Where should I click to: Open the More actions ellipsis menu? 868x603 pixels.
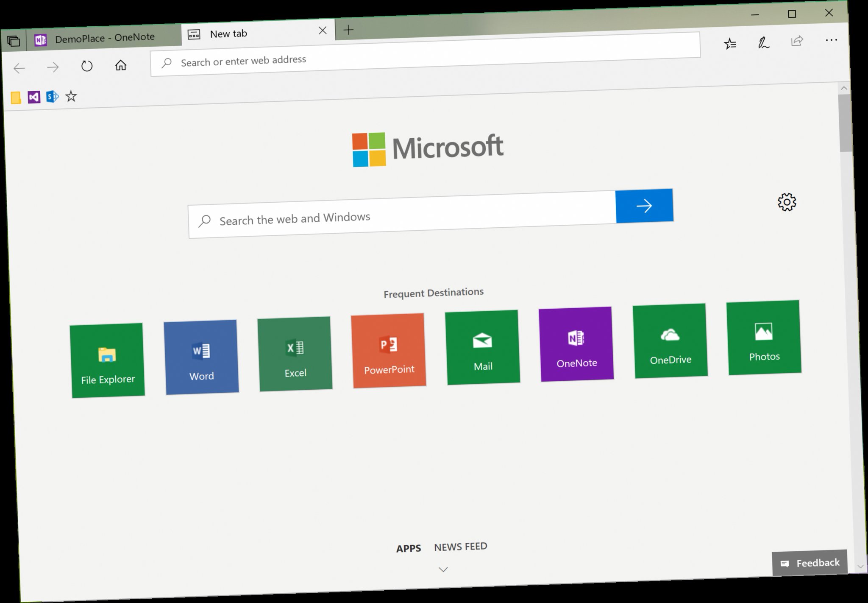coord(831,40)
